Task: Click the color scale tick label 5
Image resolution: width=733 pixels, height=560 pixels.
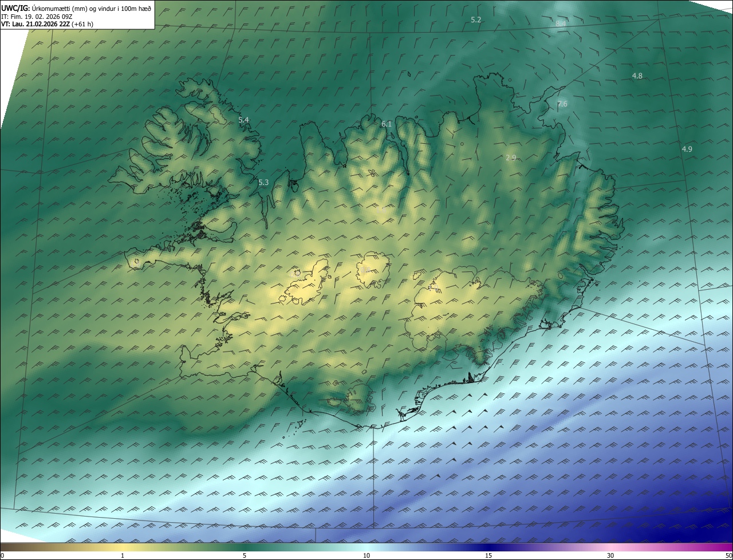Action: [245, 555]
